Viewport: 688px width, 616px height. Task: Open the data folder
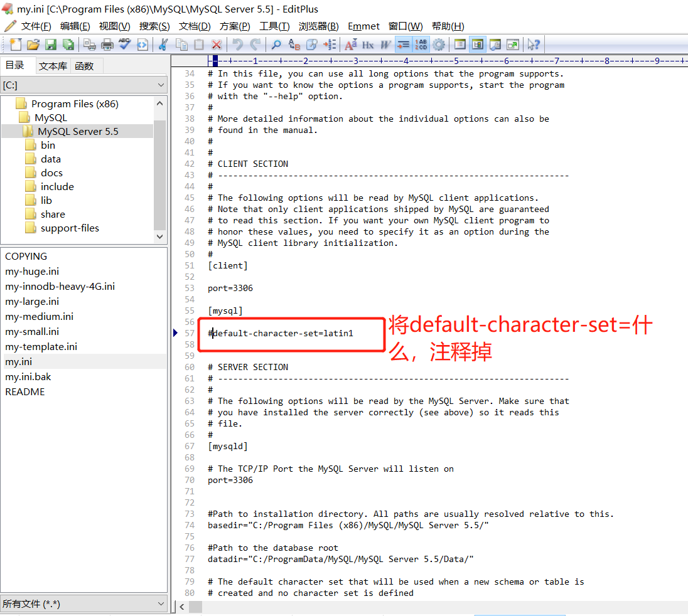(50, 159)
